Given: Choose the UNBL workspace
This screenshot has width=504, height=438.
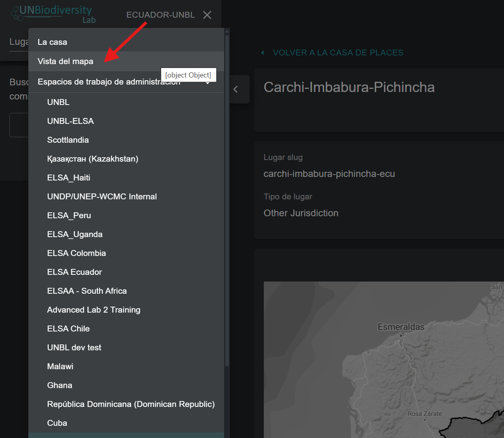Looking at the screenshot, I should [x=58, y=102].
